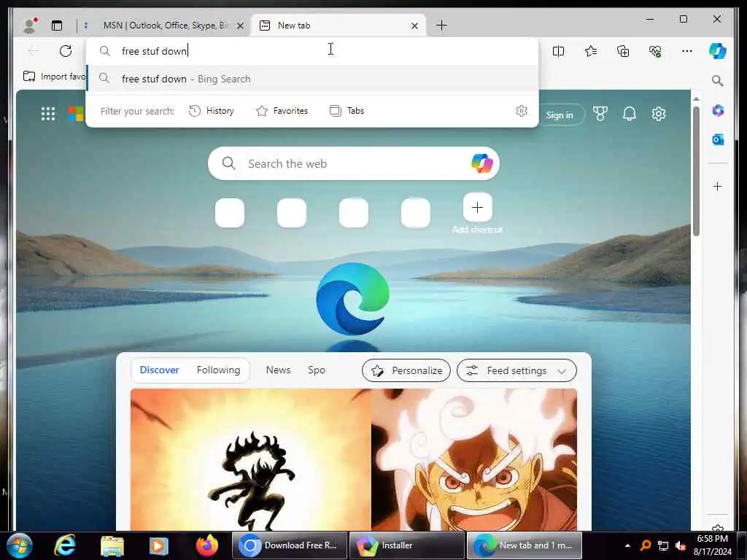Image resolution: width=747 pixels, height=560 pixels.
Task: Open Windows Media Player taskbar icon
Action: tap(159, 545)
